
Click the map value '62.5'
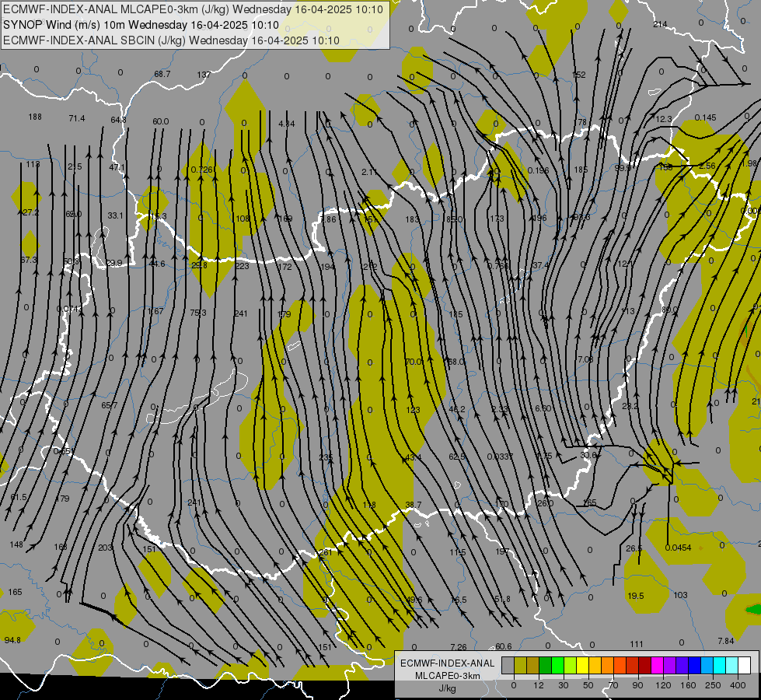click(457, 457)
